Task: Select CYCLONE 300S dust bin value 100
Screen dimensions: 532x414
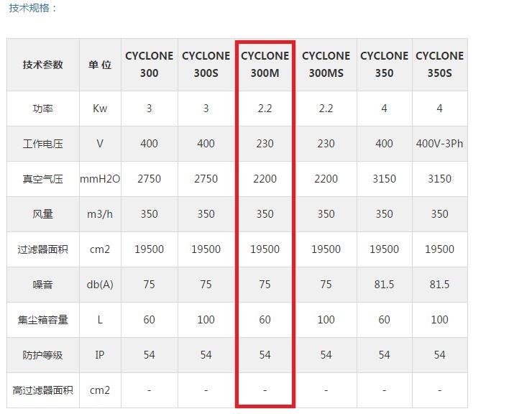Action: click(x=206, y=320)
